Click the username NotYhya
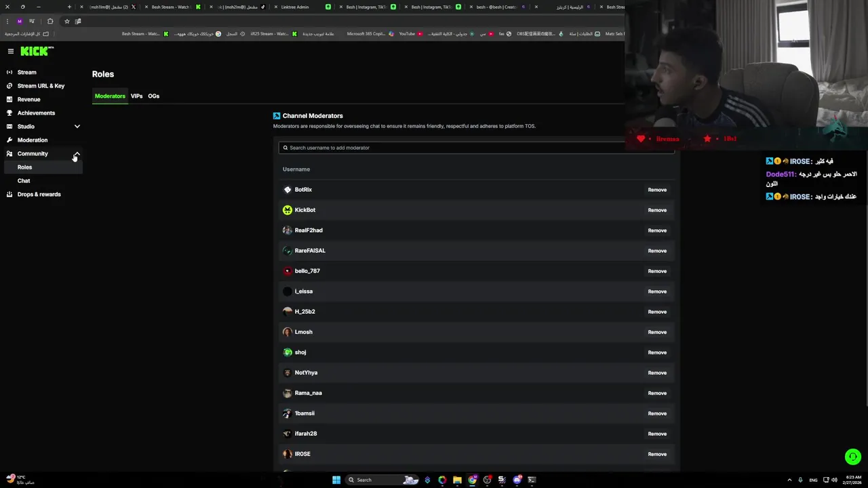Viewport: 868px width, 488px height. [x=306, y=373]
